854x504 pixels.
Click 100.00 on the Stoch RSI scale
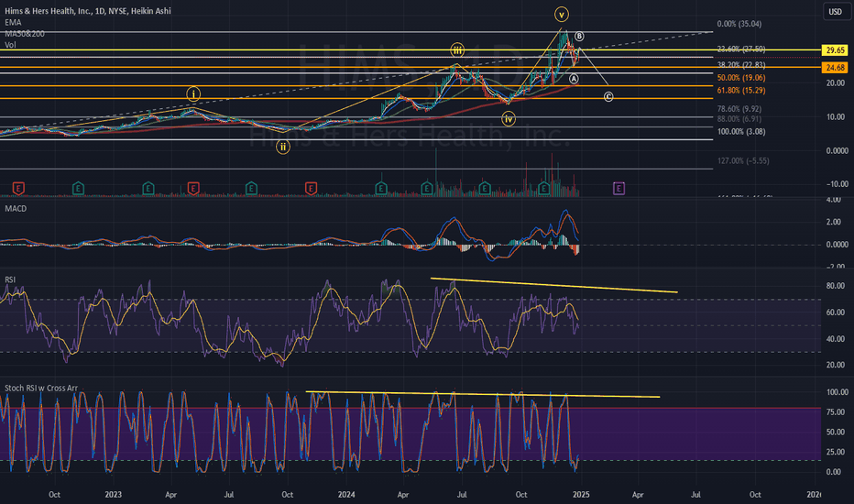(838, 392)
